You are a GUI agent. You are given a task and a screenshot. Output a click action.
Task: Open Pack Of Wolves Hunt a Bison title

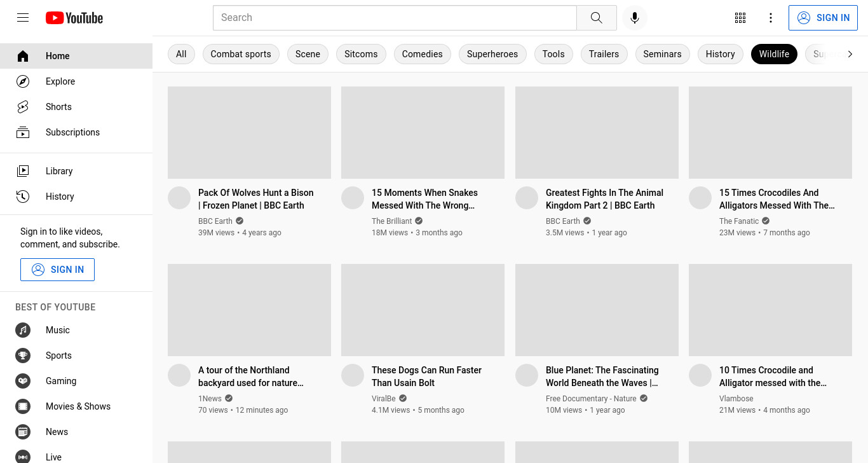click(x=256, y=199)
